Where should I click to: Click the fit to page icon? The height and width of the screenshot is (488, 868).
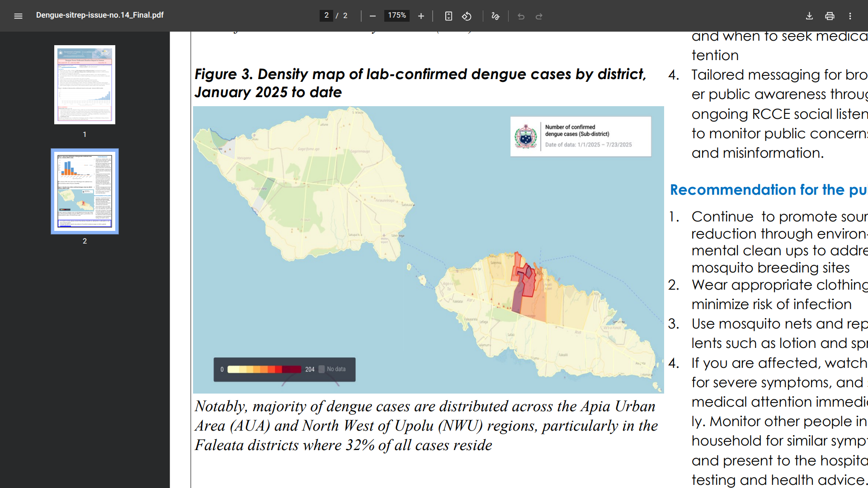(448, 16)
